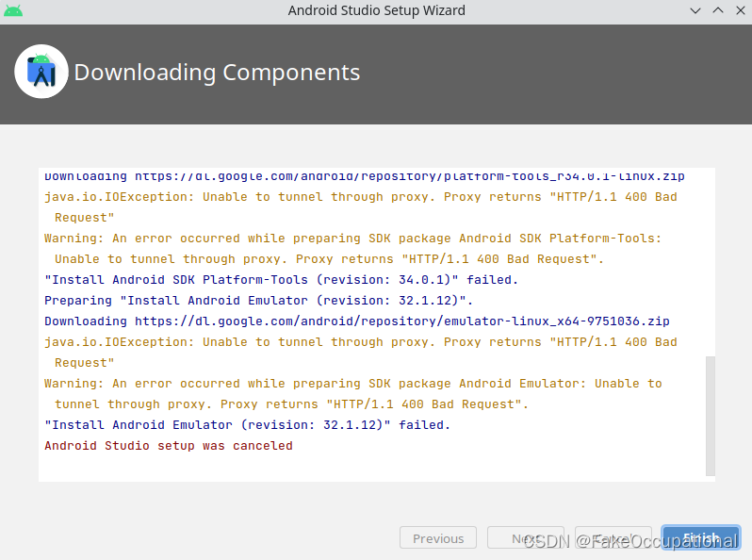This screenshot has height=560, width=752.
Task: Click the log panel vertical scrollbar thumb
Action: [x=711, y=416]
